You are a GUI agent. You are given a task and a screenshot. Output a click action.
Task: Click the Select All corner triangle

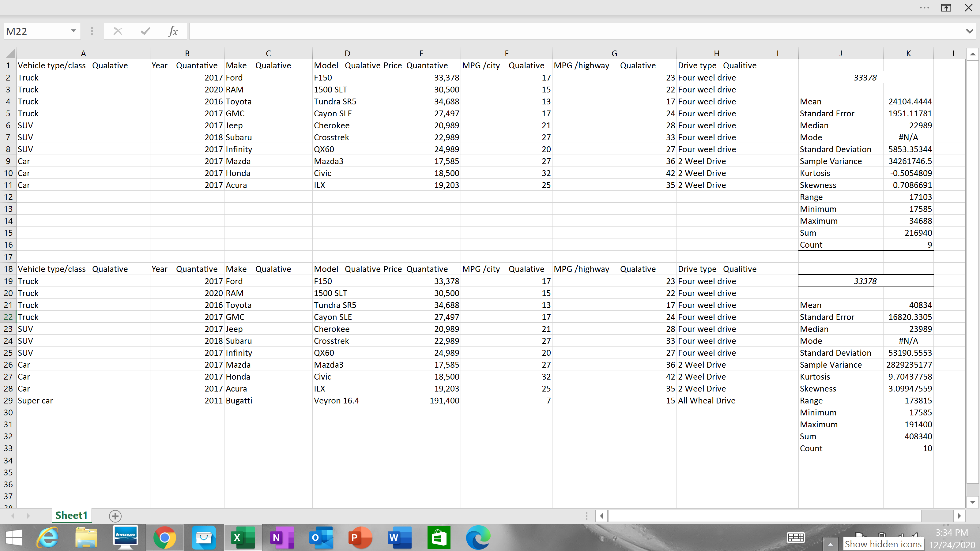click(11, 53)
